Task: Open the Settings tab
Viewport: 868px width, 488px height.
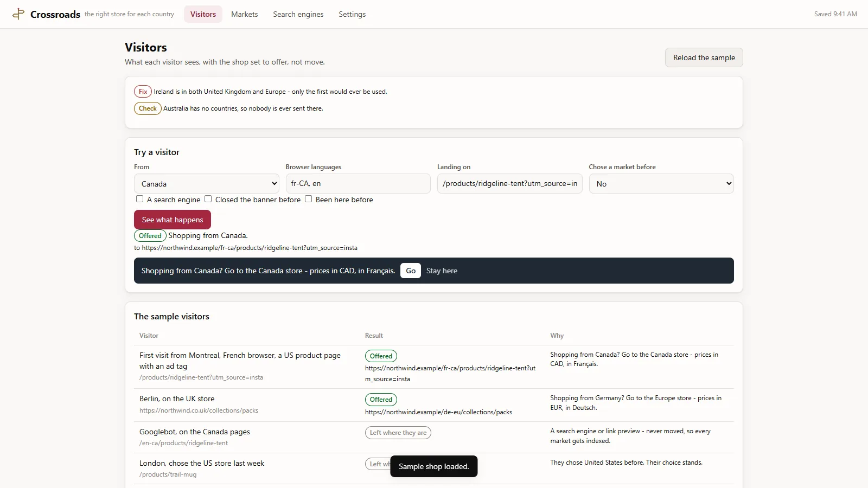Action: (352, 14)
